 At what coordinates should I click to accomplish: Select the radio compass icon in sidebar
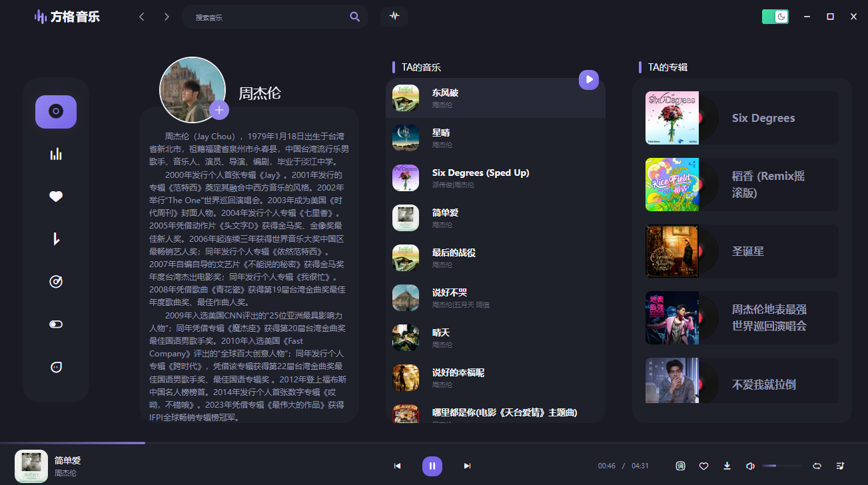click(x=55, y=282)
